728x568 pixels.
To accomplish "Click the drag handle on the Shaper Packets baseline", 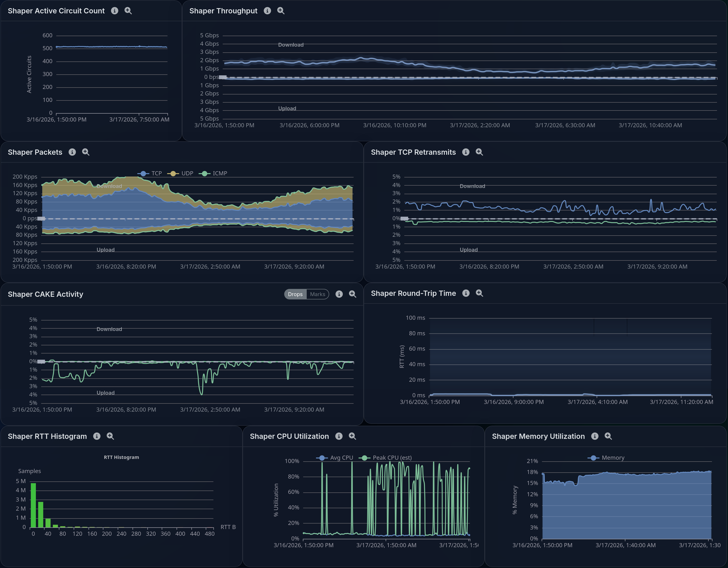I will [41, 218].
